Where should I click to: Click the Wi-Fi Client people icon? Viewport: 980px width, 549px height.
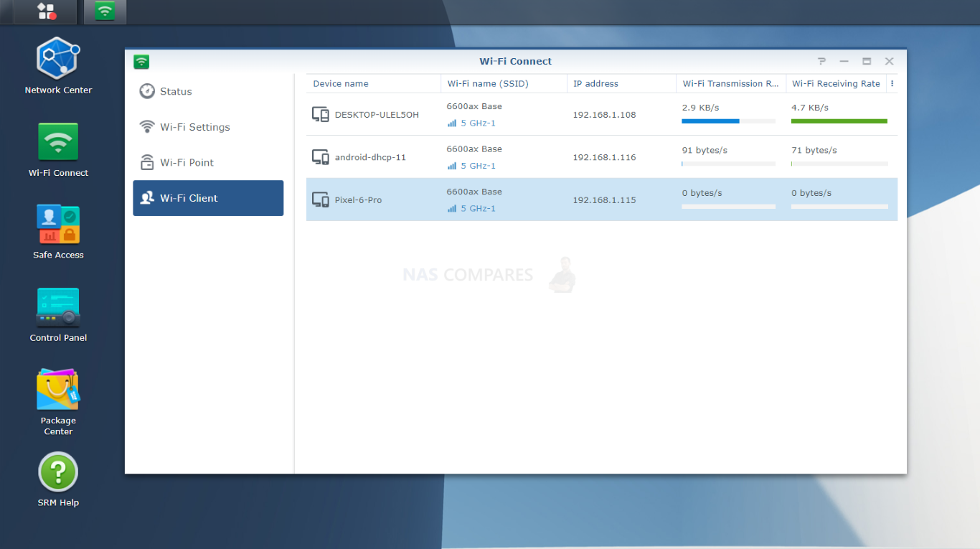pyautogui.click(x=147, y=198)
